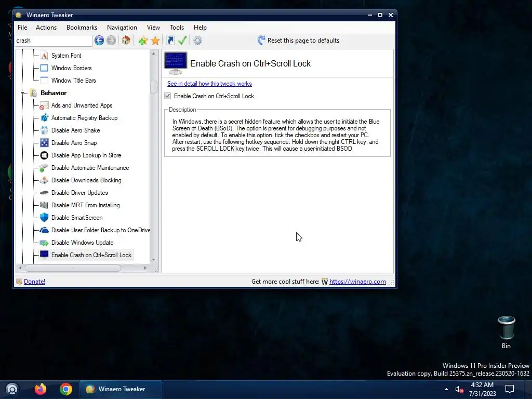Click Disable App Lookup in Store icon
532x399 pixels.
44,155
